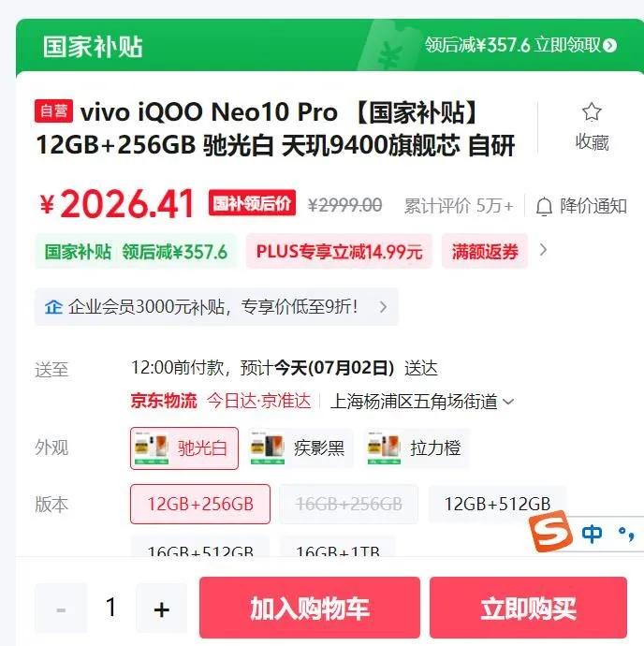Click the 中 language indicator icon
Image resolution: width=644 pixels, height=646 pixels.
coord(592,534)
